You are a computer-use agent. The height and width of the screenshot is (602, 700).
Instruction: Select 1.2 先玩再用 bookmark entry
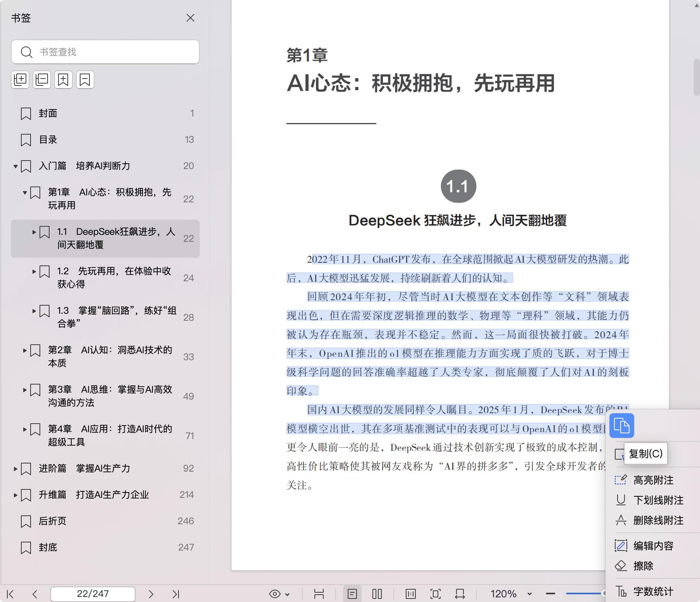coord(105,278)
